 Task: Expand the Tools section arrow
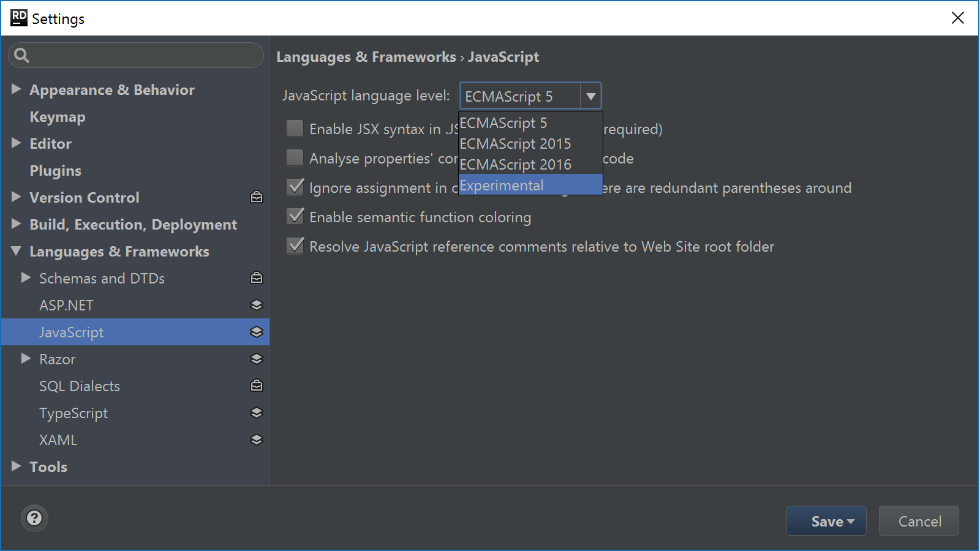(17, 467)
